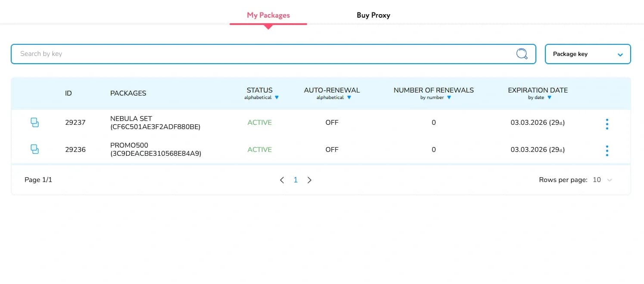The width and height of the screenshot is (644, 284).
Task: Copy key for PROMO500 package
Action: click(34, 149)
